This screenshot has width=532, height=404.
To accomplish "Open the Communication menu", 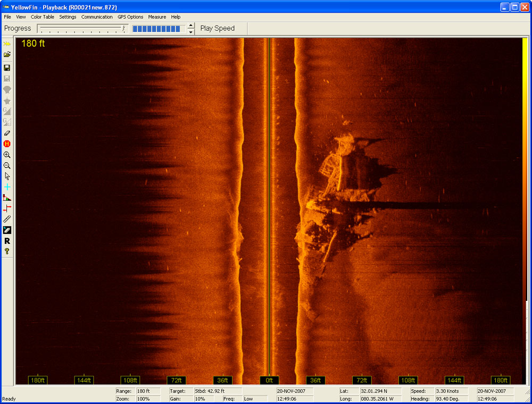I will point(97,17).
